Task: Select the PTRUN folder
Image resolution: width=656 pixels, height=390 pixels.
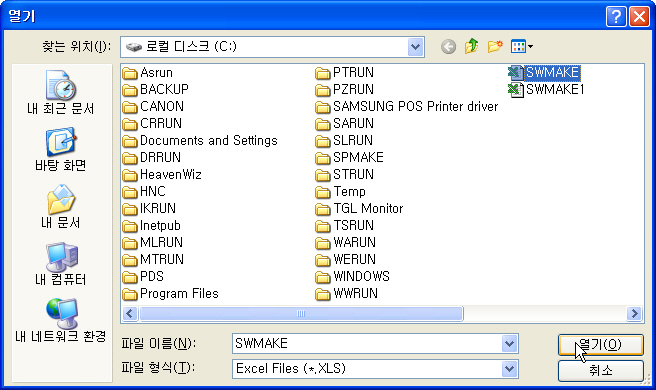Action: pyautogui.click(x=344, y=73)
